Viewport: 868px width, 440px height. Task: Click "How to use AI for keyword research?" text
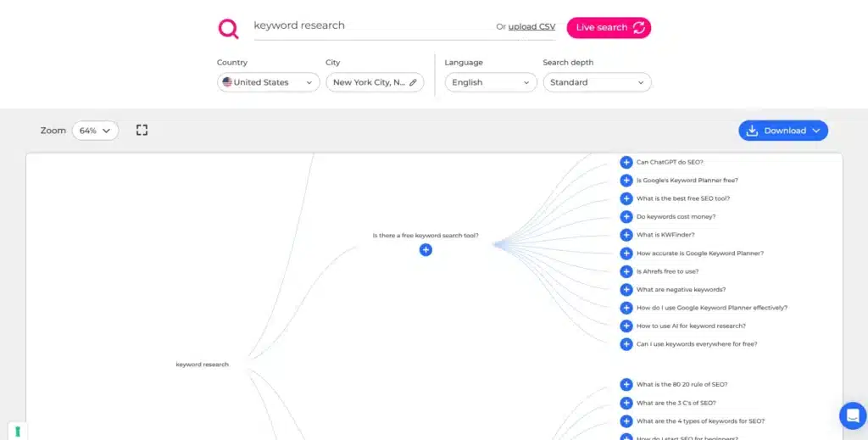tap(691, 326)
